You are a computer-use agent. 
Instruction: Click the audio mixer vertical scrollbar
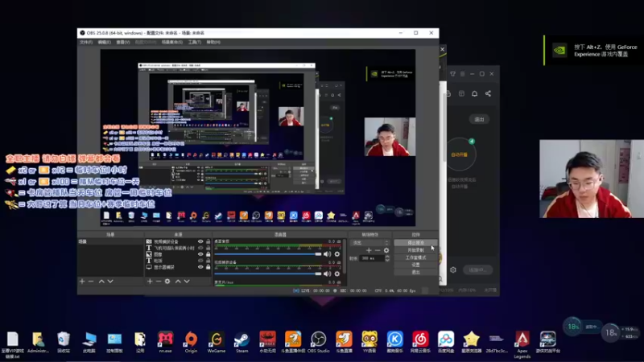(x=345, y=257)
